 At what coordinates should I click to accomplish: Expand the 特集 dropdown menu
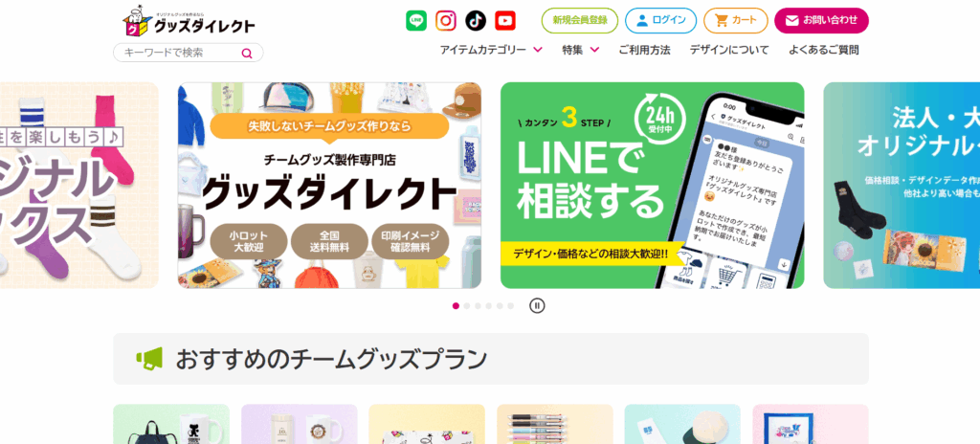(581, 50)
